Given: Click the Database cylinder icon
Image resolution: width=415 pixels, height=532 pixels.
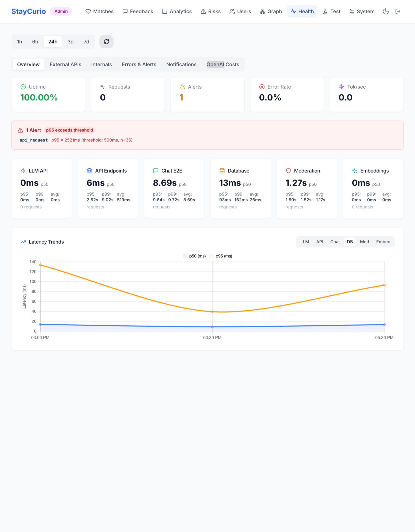Looking at the screenshot, I should (x=222, y=171).
